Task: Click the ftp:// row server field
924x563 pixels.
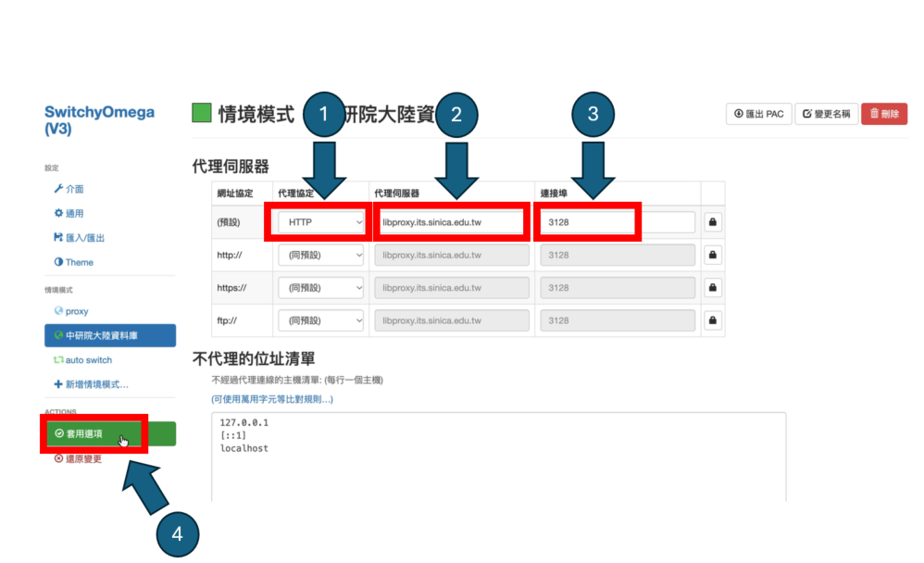Action: 452,320
